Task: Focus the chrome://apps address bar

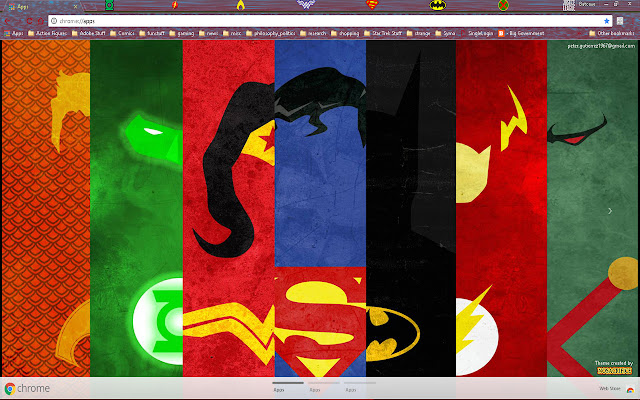Action: tap(331, 21)
